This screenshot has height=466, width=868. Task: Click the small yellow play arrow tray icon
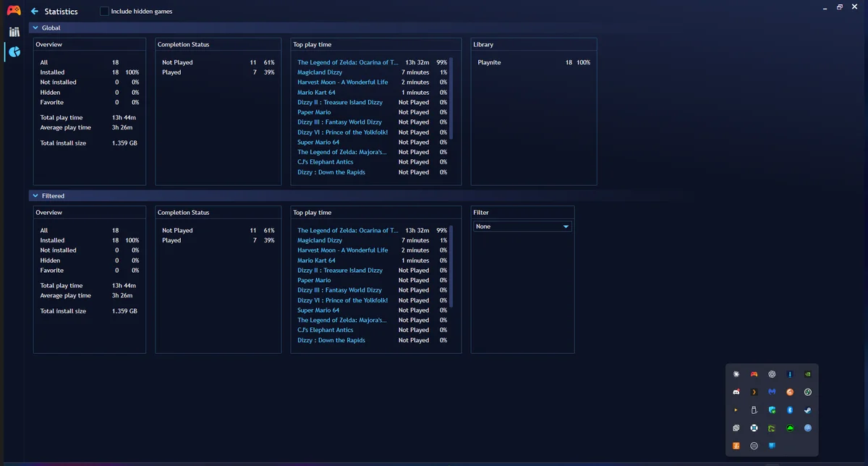pyautogui.click(x=736, y=410)
